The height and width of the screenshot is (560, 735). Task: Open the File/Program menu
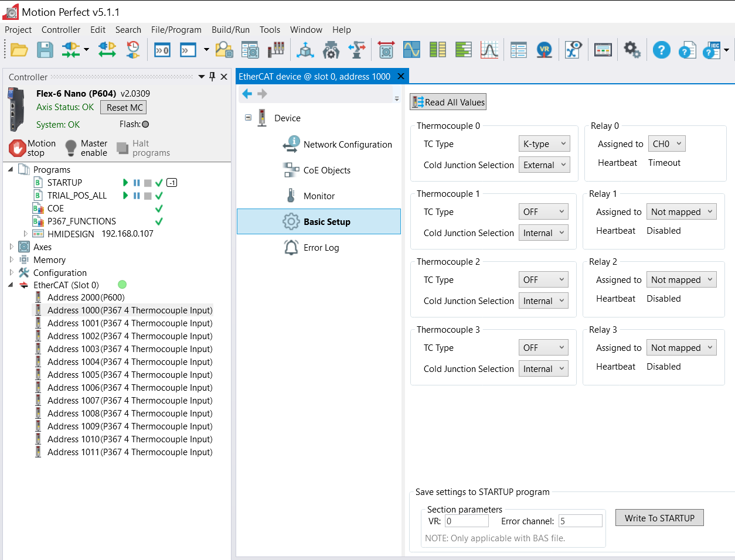point(176,30)
